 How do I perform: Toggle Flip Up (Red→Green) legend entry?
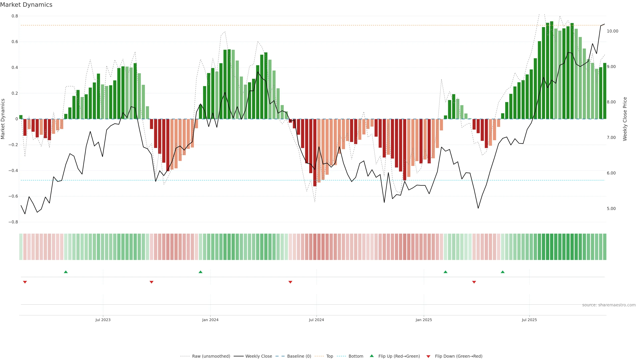click(x=399, y=356)
